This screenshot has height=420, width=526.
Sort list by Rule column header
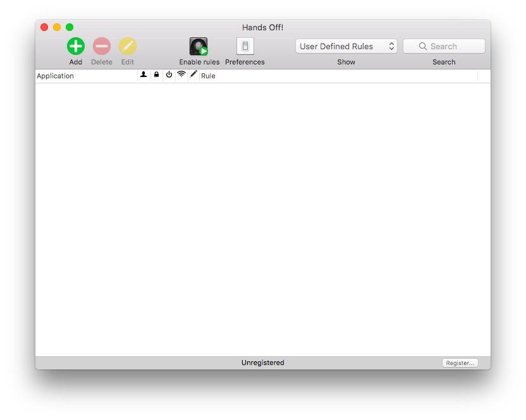pos(338,76)
